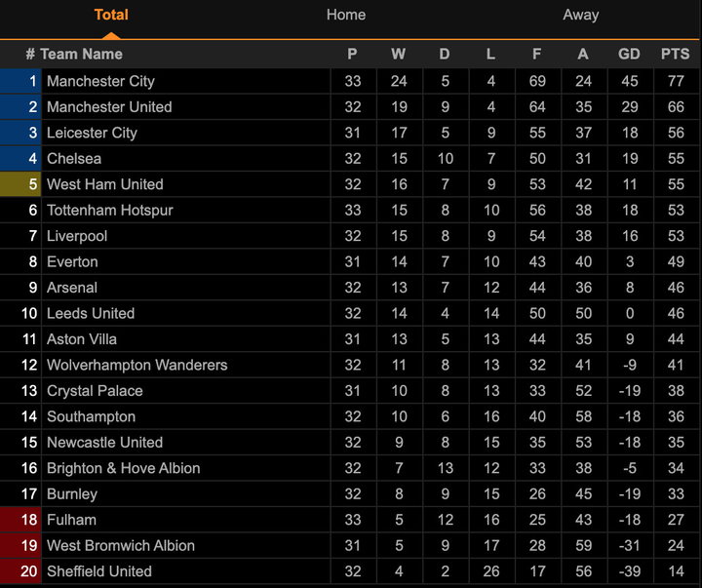Select Liverpool team row
702x588 pixels.
(77, 236)
